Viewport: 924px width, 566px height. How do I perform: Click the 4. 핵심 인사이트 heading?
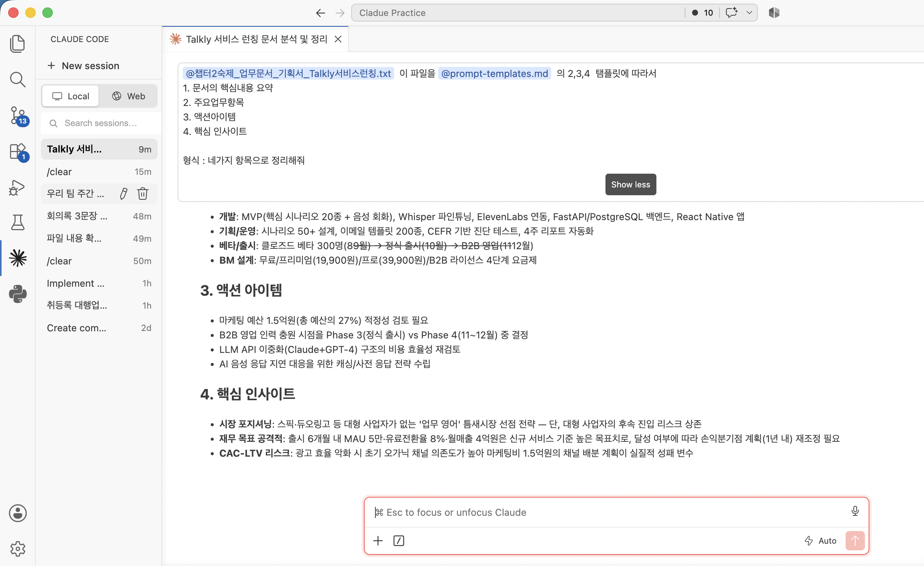tap(248, 394)
